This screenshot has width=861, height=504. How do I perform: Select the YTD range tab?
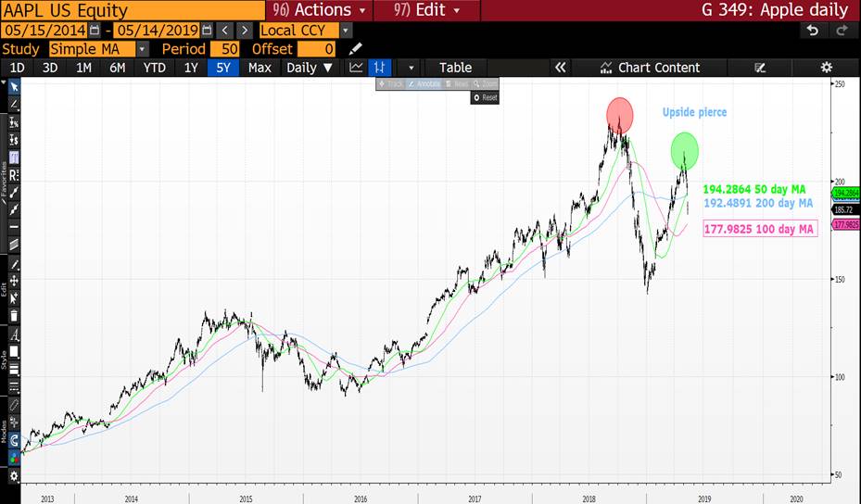click(154, 68)
